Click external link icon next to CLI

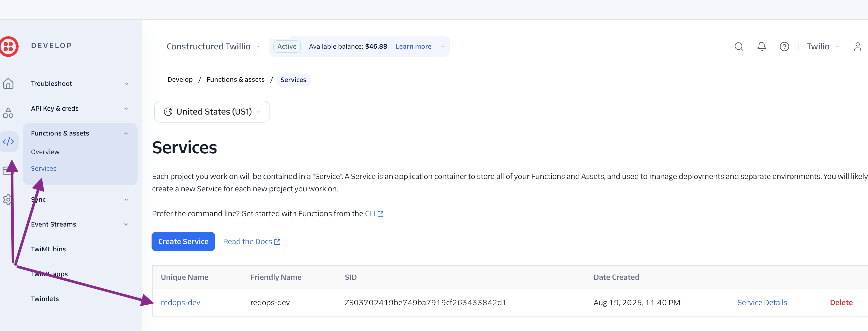click(380, 214)
